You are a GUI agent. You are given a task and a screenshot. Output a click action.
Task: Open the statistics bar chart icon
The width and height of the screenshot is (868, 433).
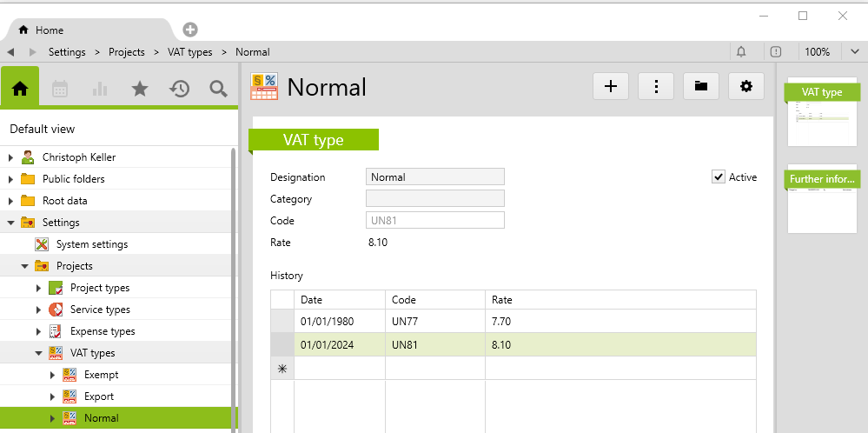tap(100, 88)
